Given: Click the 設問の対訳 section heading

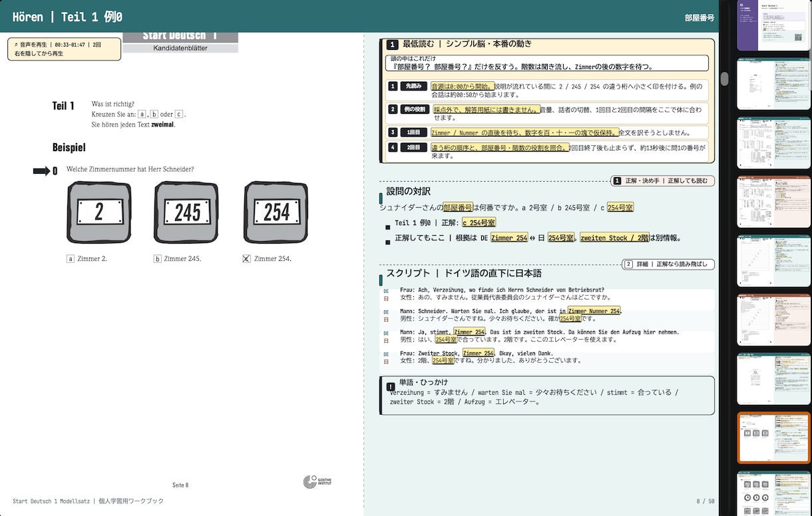Looking at the screenshot, I should pos(409,192).
